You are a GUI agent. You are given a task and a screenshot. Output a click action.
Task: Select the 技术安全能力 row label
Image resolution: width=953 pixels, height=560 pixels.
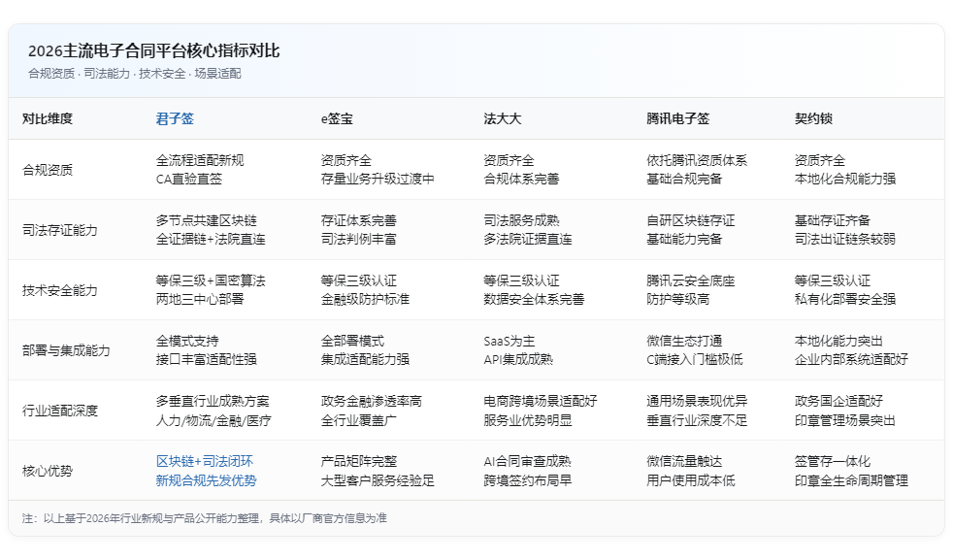pos(59,290)
